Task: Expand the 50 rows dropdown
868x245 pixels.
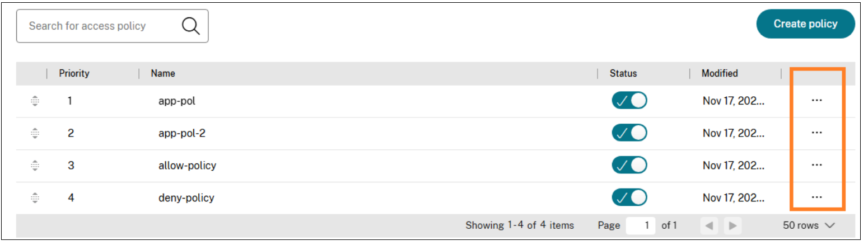Action: pyautogui.click(x=809, y=225)
